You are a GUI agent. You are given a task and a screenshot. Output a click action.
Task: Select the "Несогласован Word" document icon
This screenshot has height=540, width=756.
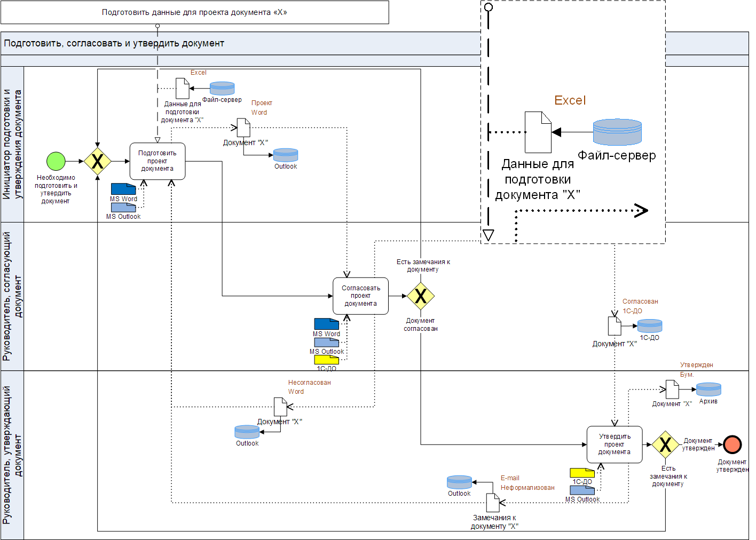[x=280, y=407]
